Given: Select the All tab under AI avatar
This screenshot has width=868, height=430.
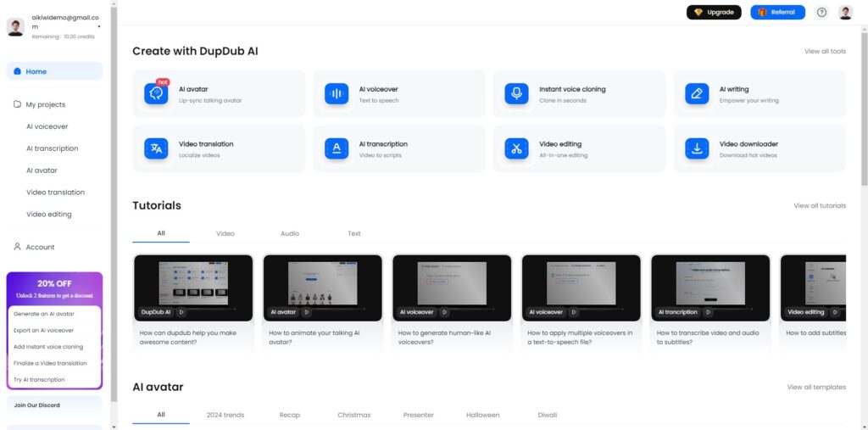Looking at the screenshot, I should point(160,415).
